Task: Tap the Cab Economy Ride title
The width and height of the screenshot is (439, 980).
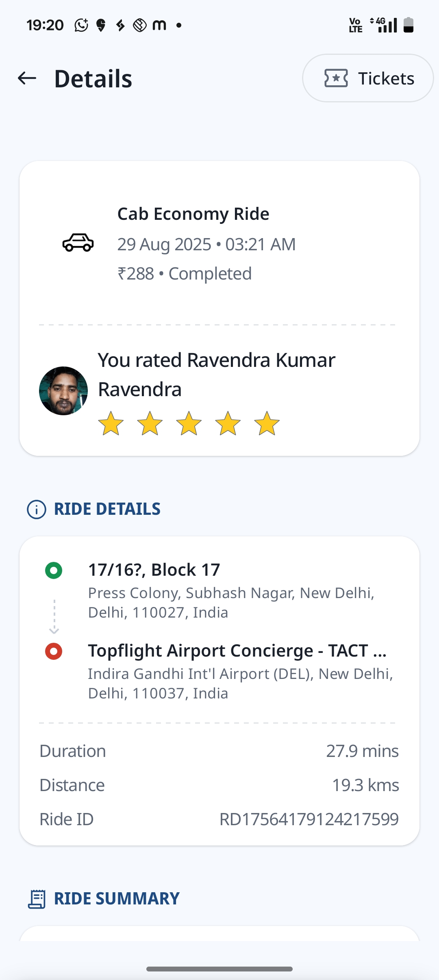Action: pos(193,214)
